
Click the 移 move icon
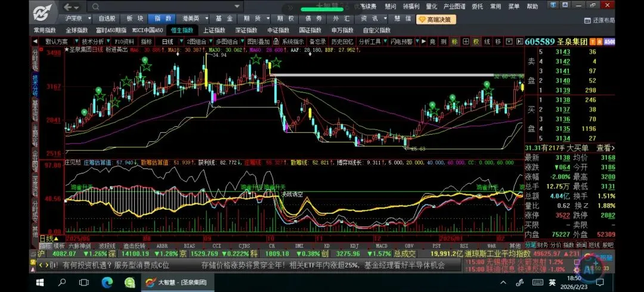coord(498,42)
